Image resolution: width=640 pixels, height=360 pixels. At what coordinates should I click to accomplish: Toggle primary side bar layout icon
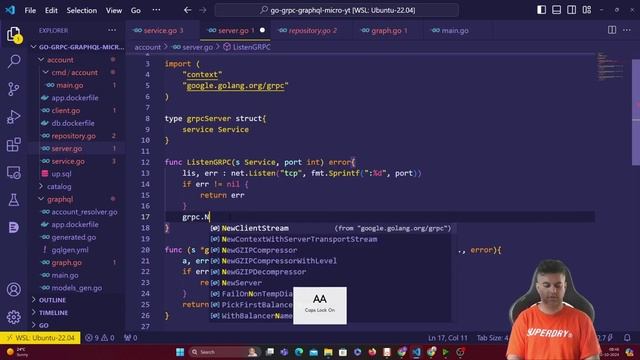[541, 10]
